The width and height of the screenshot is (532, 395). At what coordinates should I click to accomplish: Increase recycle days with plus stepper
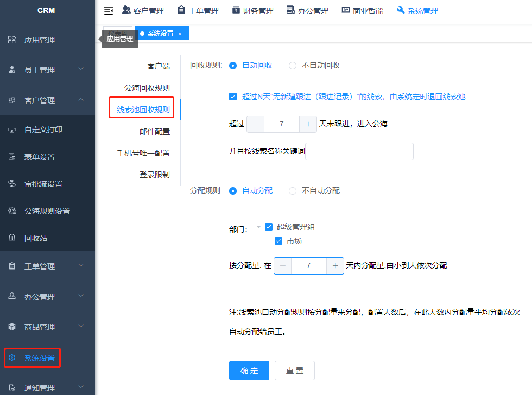pos(308,124)
